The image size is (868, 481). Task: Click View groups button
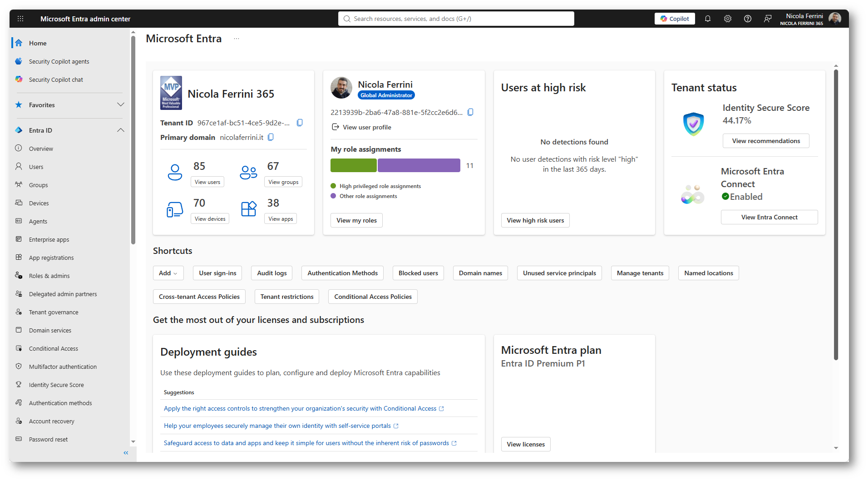(x=283, y=182)
